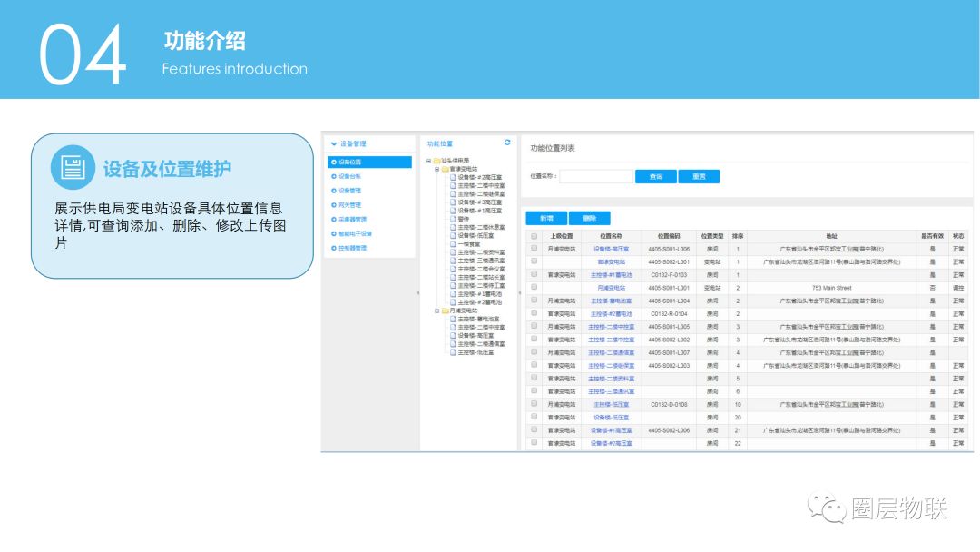Screen dimensions: 980x552
Task: Click the 删除 delete button
Action: 590,218
